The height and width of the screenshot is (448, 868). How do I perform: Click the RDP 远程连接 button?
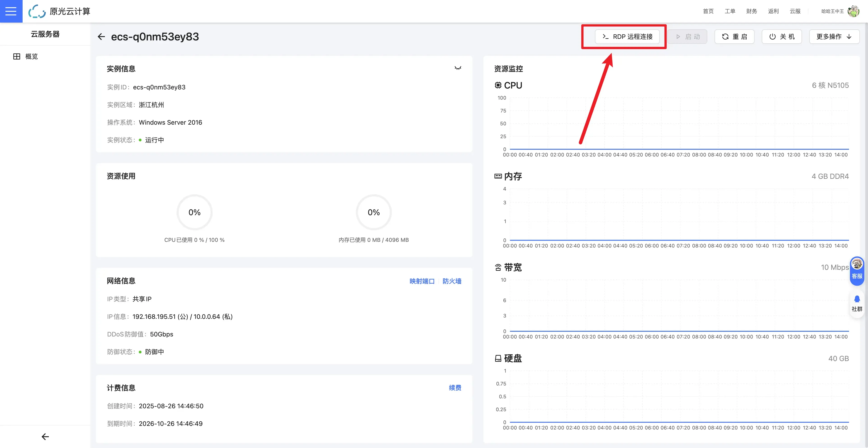tap(627, 37)
